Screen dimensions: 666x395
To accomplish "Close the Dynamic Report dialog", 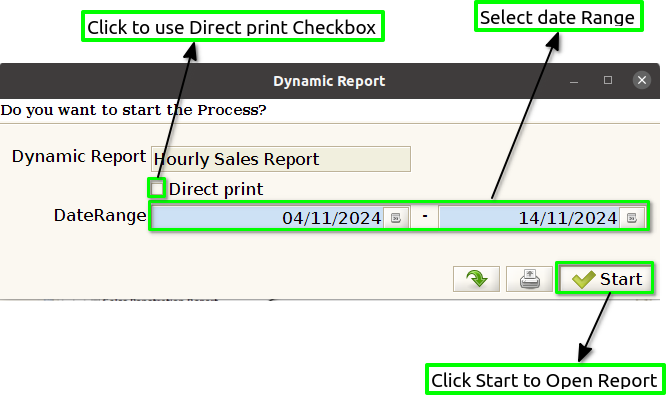I will point(642,80).
